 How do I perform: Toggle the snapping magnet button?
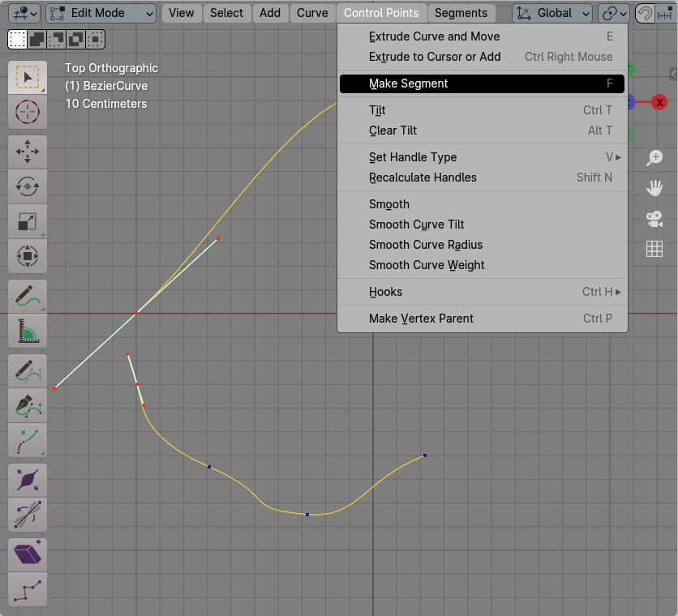click(x=645, y=14)
